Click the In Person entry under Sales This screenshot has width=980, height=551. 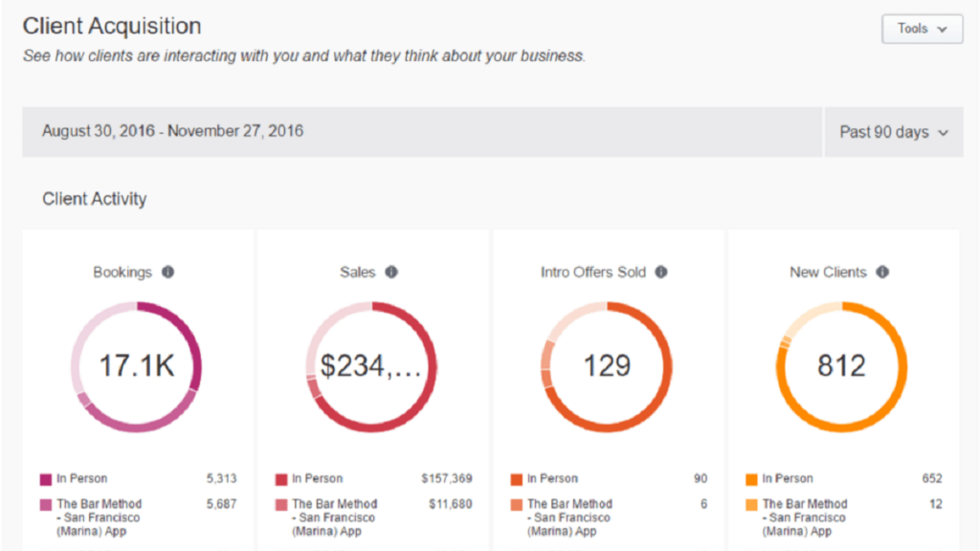316,478
